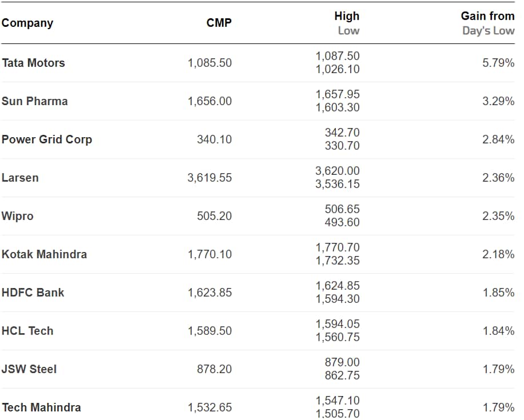Open the Sun Pharma company link
Image resolution: width=524 pixels, height=420 pixels.
(x=34, y=101)
